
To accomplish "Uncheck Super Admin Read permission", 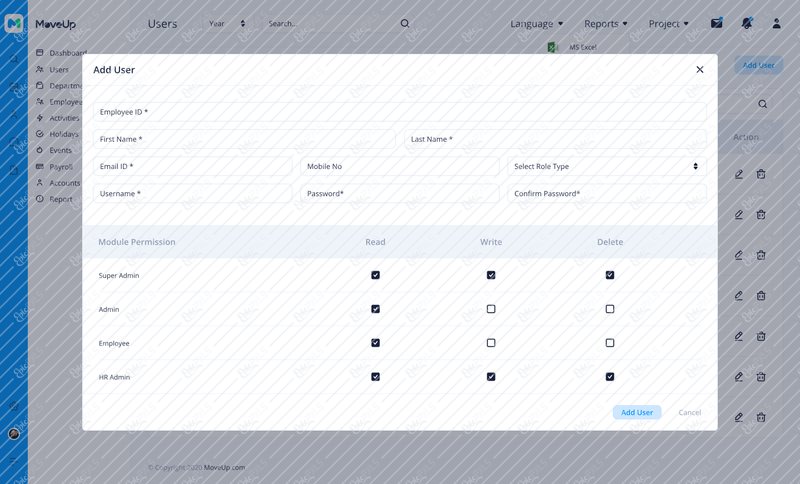I will tap(376, 275).
